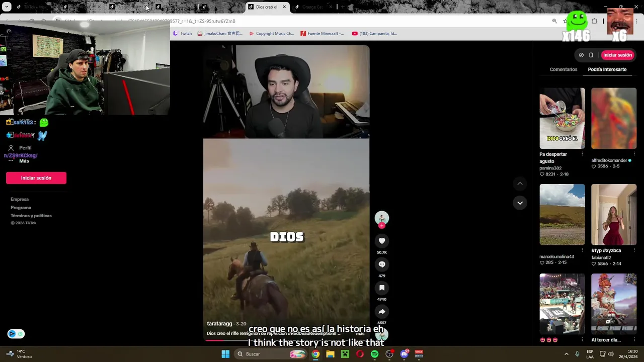The image size is (644, 362).
Task: Open the (183) Campanita bookmark
Action: (374, 34)
